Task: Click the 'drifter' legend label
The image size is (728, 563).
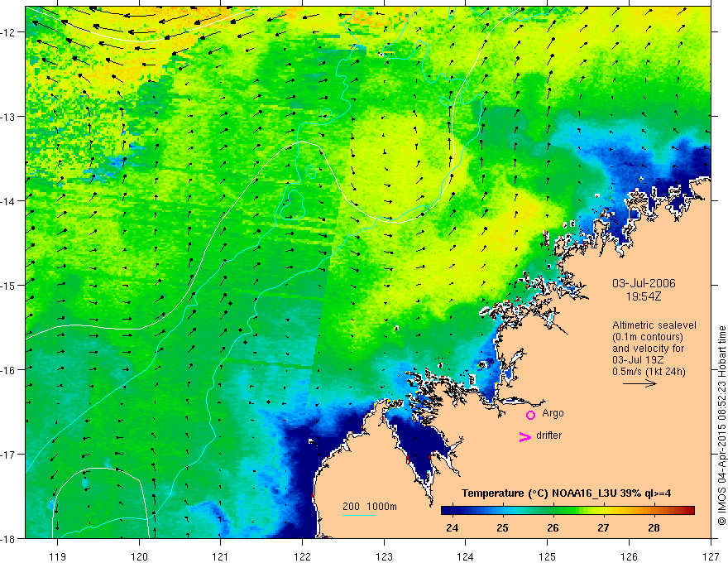Action: 548,435
